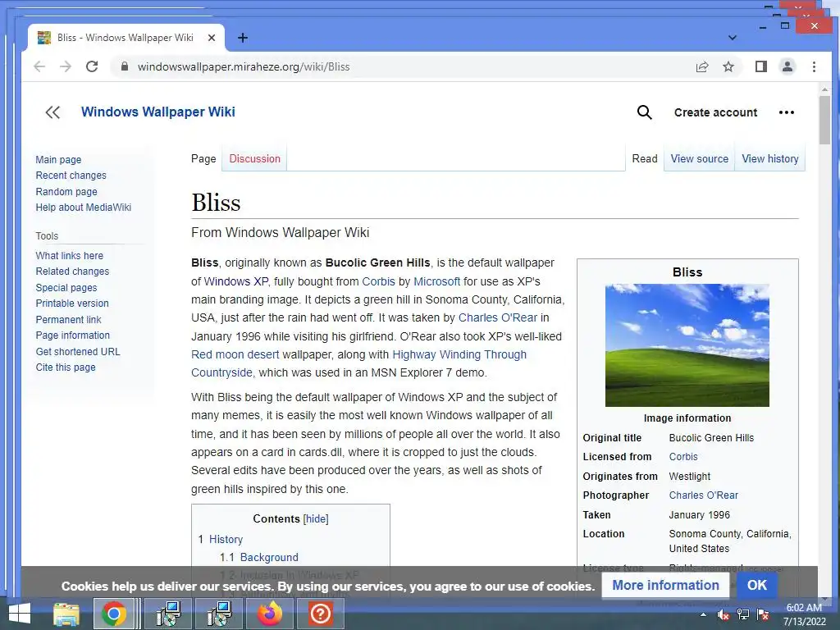Bookmark this page with the star icon
The width and height of the screenshot is (840, 630).
coord(728,66)
